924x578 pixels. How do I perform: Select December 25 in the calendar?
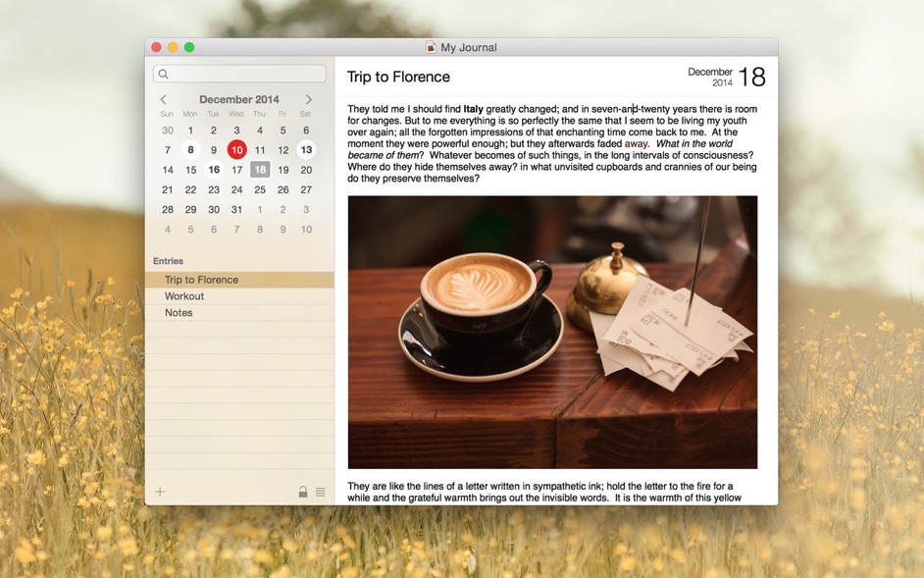coord(260,190)
